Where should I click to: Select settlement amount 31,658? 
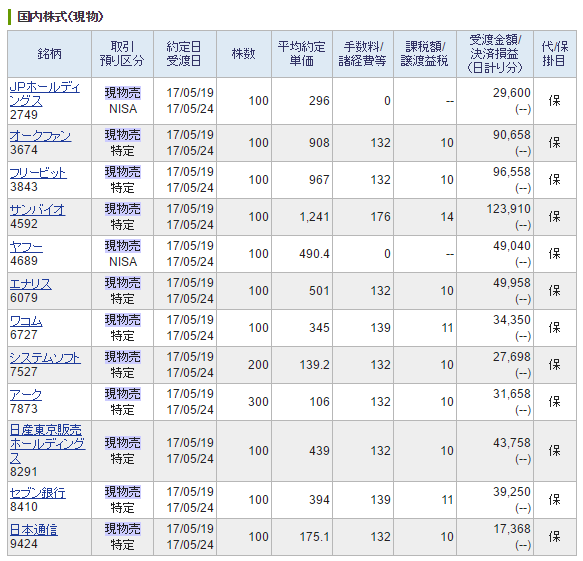[512, 394]
